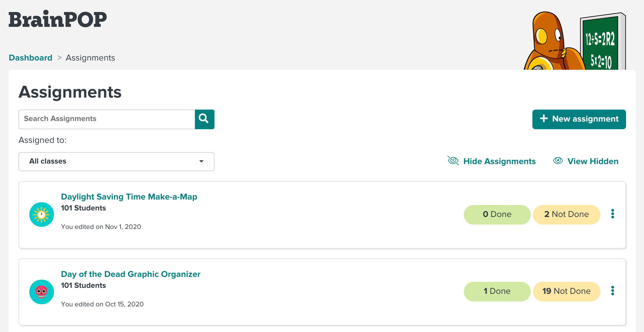Click the search magnifier icon
Image resolution: width=644 pixels, height=332 pixels.
point(204,119)
